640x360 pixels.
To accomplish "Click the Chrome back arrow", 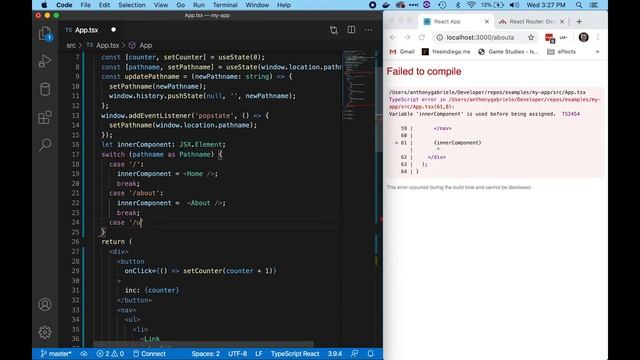I will [x=393, y=37].
